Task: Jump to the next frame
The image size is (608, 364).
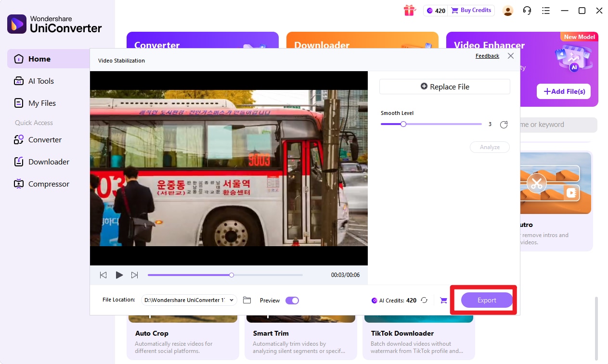Action: [135, 275]
